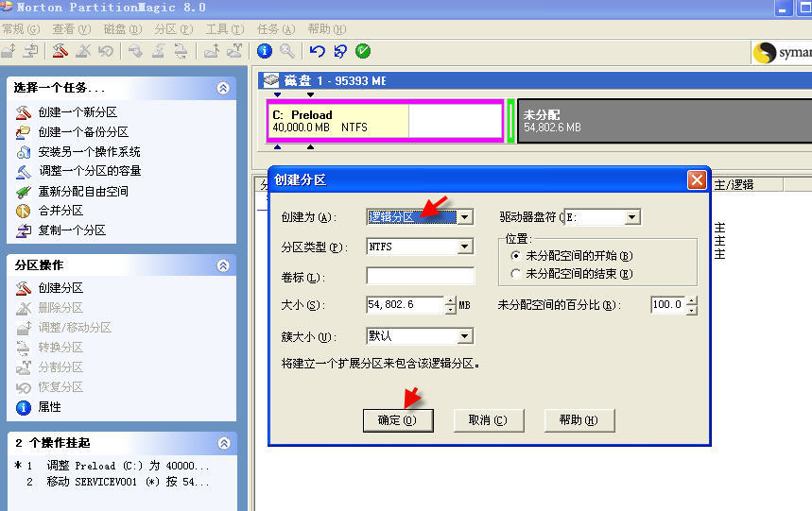Collapse the 选择一个任务 panel

coord(223,88)
